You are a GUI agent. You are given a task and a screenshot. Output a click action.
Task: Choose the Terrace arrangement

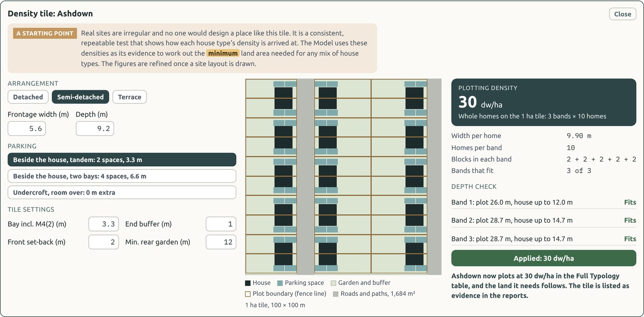(130, 97)
